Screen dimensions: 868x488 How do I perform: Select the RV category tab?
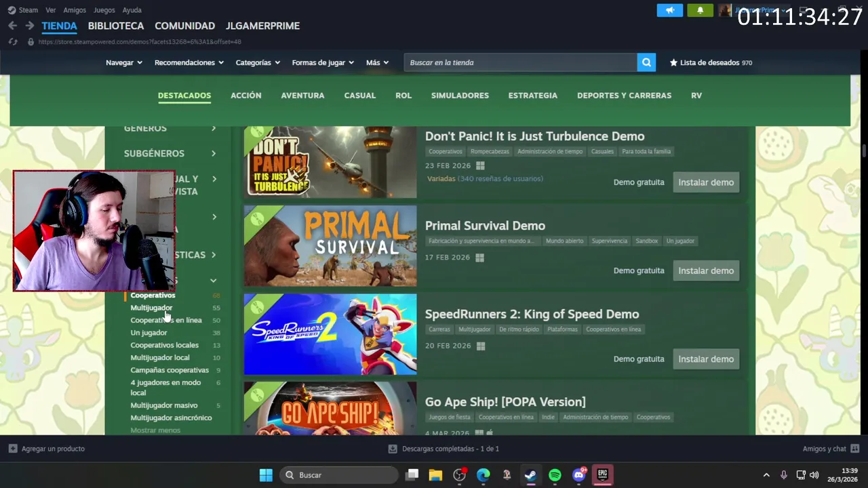click(696, 96)
